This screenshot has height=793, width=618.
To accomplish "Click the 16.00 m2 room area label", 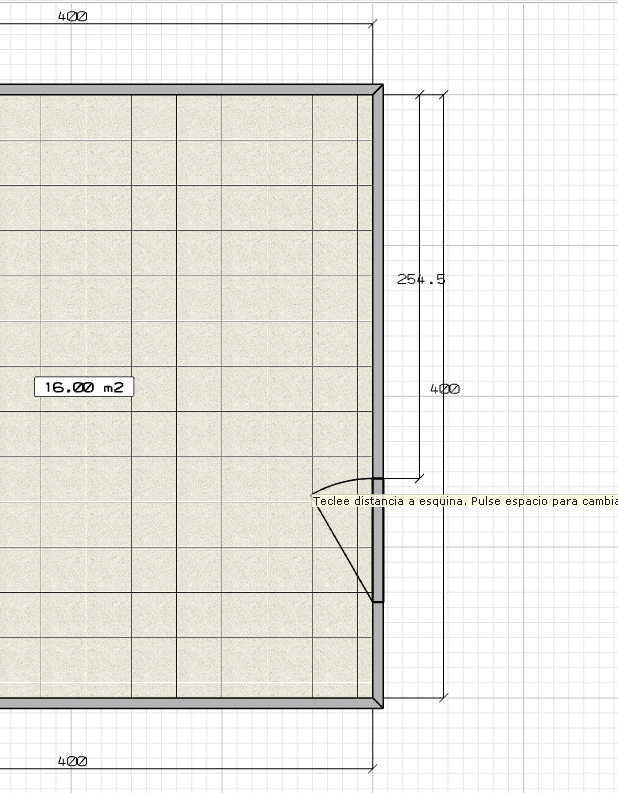I will pos(84,387).
